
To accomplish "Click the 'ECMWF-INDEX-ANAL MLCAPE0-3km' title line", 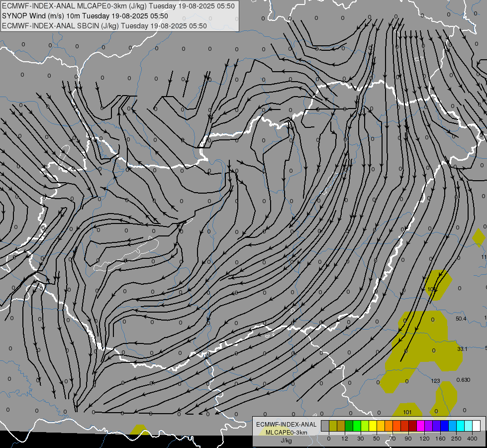I will click(x=118, y=6).
